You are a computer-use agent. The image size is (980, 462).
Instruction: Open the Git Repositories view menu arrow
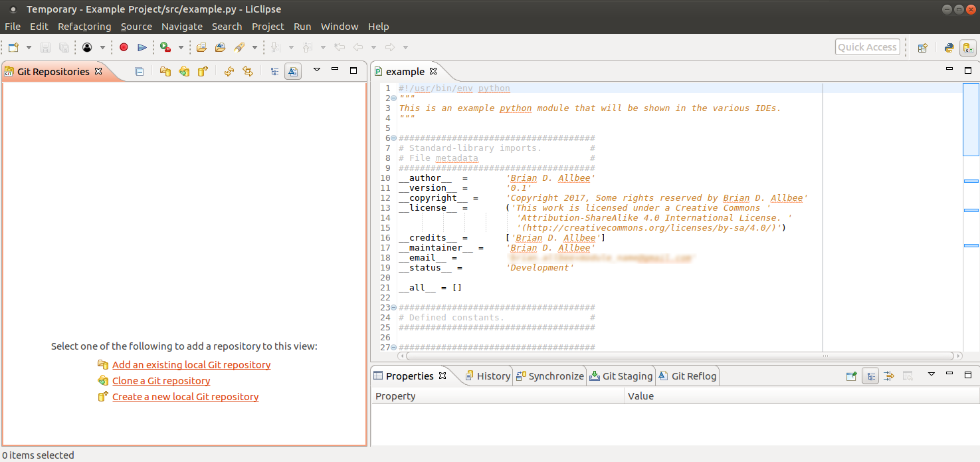(317, 70)
